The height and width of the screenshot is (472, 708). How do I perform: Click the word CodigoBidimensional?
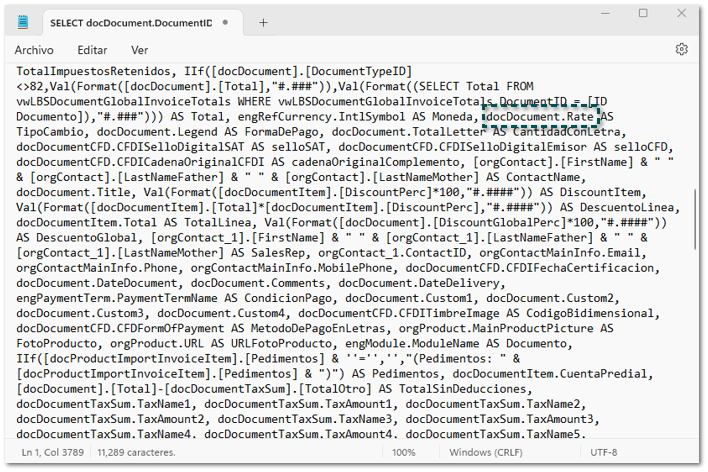coord(590,313)
